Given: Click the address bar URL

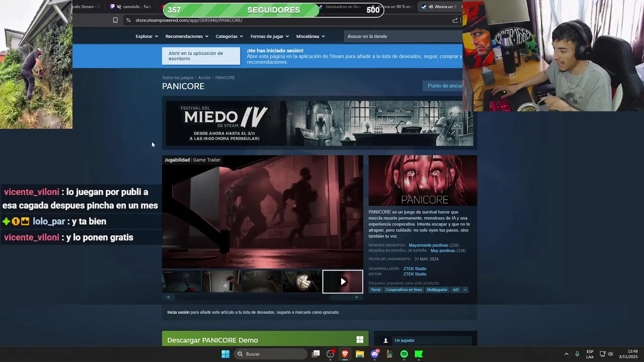Looking at the screenshot, I should (189, 20).
